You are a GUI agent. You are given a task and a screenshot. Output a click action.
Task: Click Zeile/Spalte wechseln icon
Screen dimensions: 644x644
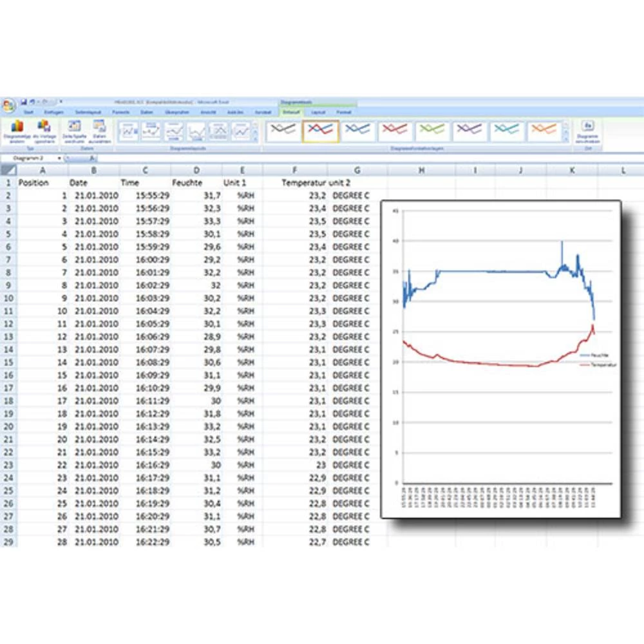point(75,129)
